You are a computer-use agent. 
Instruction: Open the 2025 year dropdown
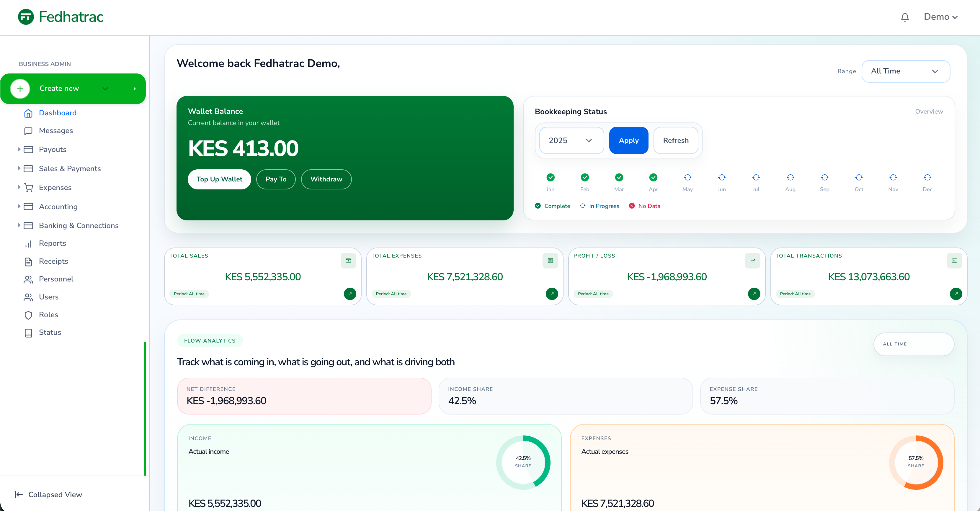(x=571, y=140)
